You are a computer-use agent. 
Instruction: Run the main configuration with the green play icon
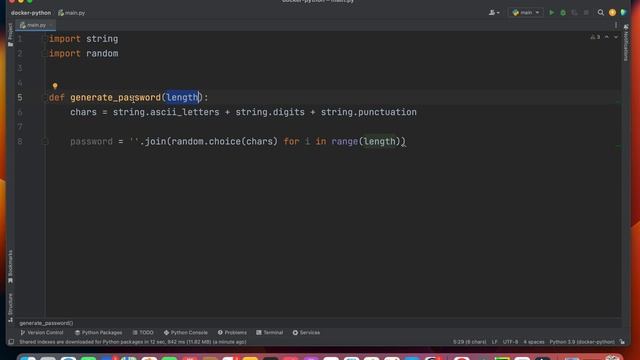[552, 13]
